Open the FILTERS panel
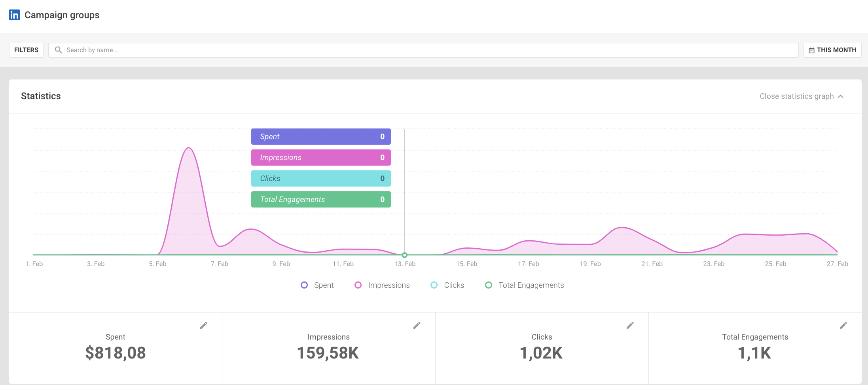This screenshot has height=385, width=868. pyautogui.click(x=27, y=50)
